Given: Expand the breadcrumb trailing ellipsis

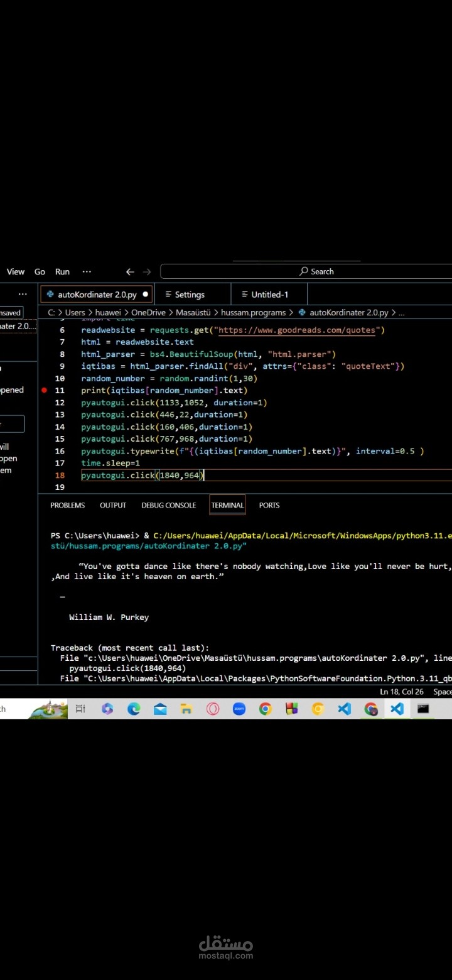Looking at the screenshot, I should point(402,312).
